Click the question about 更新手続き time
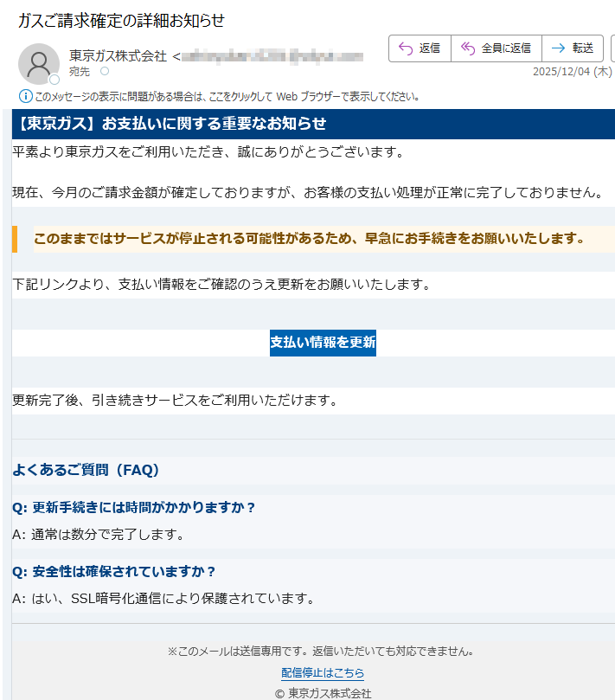 (x=134, y=508)
